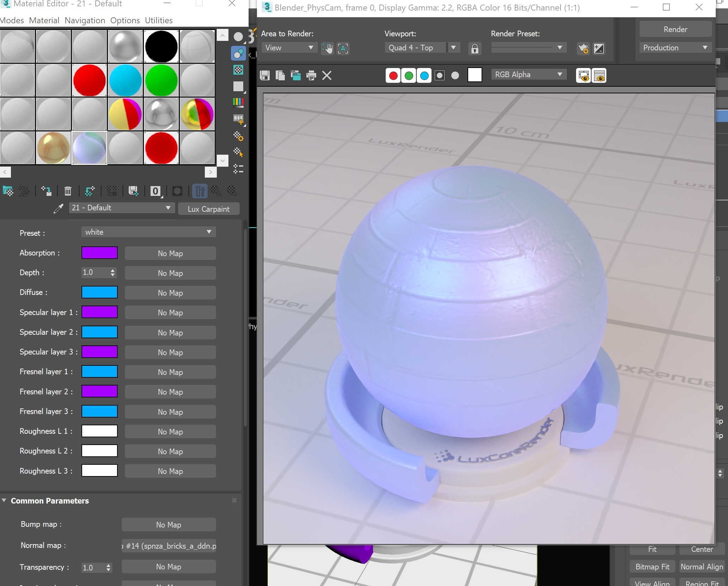Click the Render button
The height and width of the screenshot is (586, 728).
pyautogui.click(x=675, y=29)
